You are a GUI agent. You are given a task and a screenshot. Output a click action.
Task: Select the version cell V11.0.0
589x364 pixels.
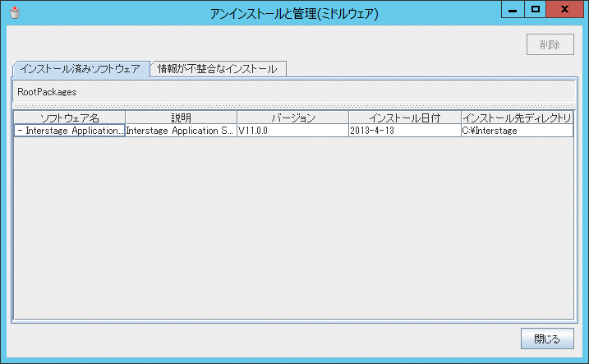(293, 131)
